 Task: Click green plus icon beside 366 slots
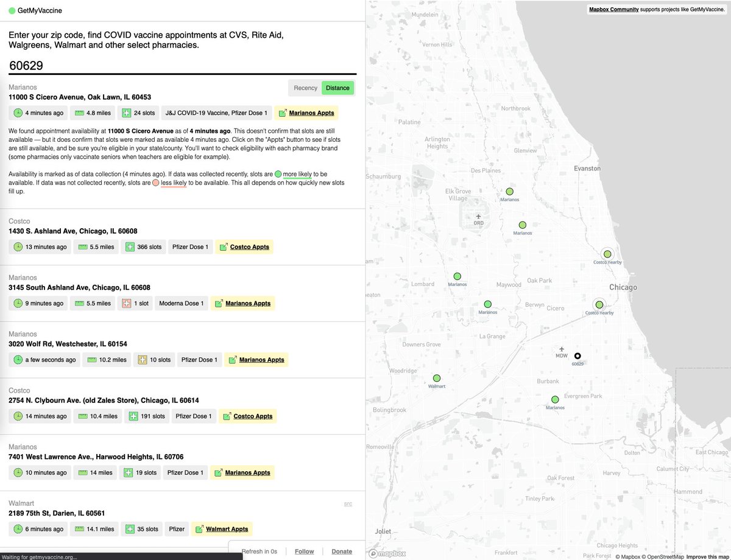(x=130, y=247)
